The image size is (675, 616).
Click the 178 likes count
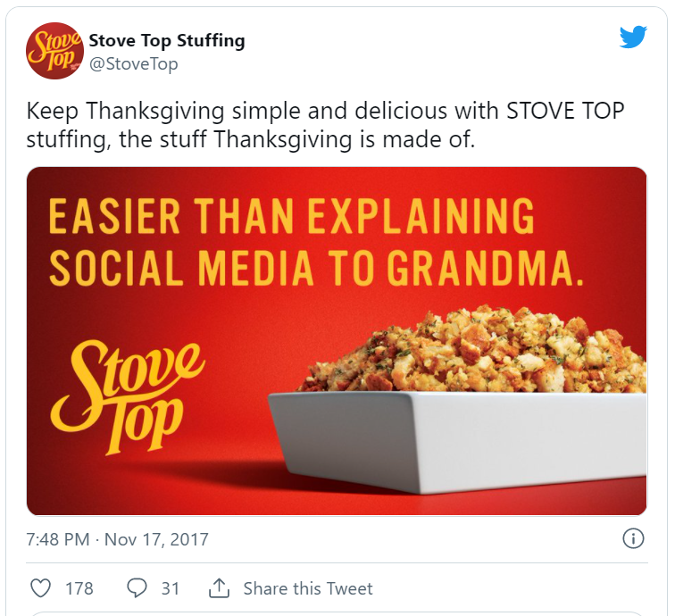click(x=79, y=588)
